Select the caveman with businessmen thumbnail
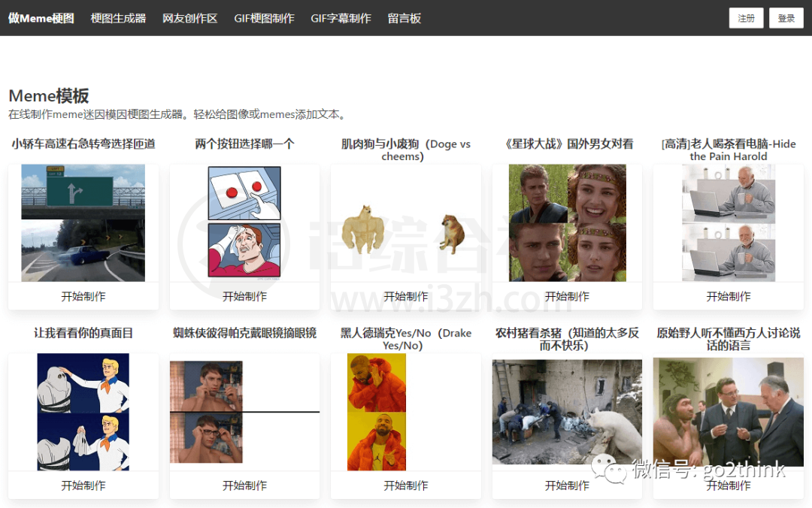 click(728, 413)
